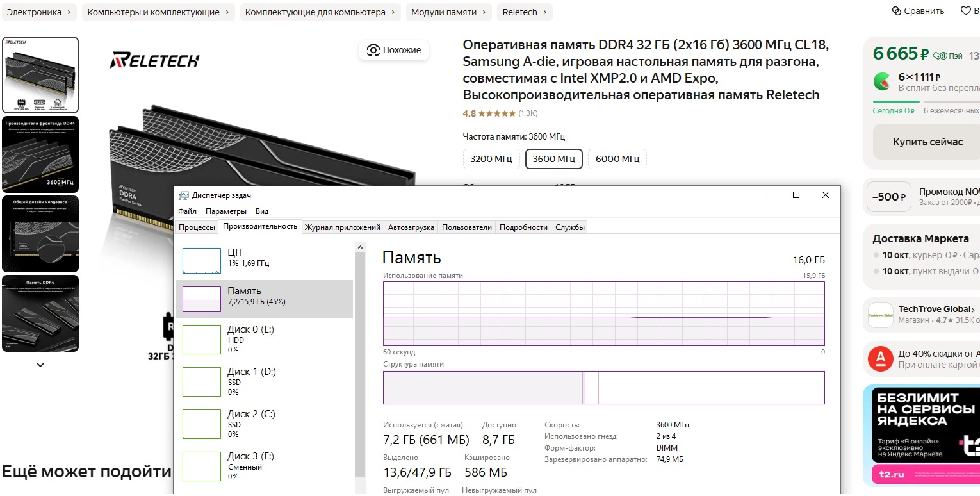
Task: Switch to the Производительность tab
Action: [x=260, y=226]
